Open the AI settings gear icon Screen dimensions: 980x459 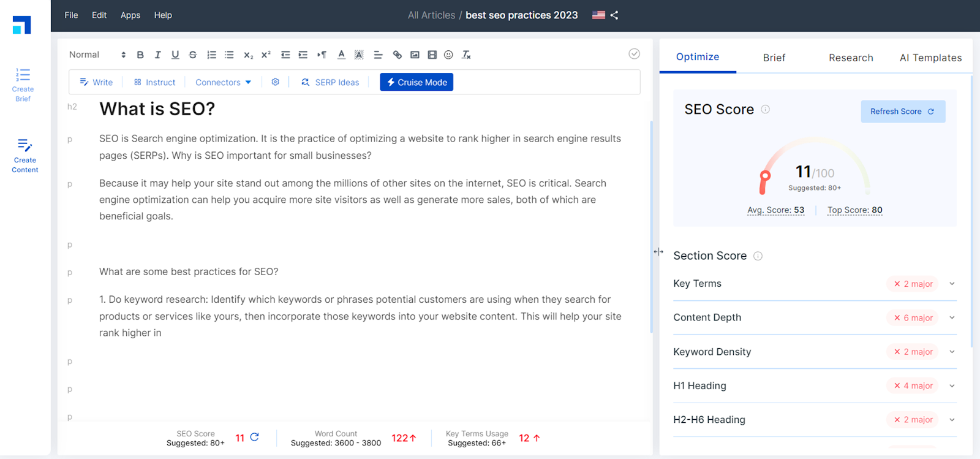pos(276,82)
